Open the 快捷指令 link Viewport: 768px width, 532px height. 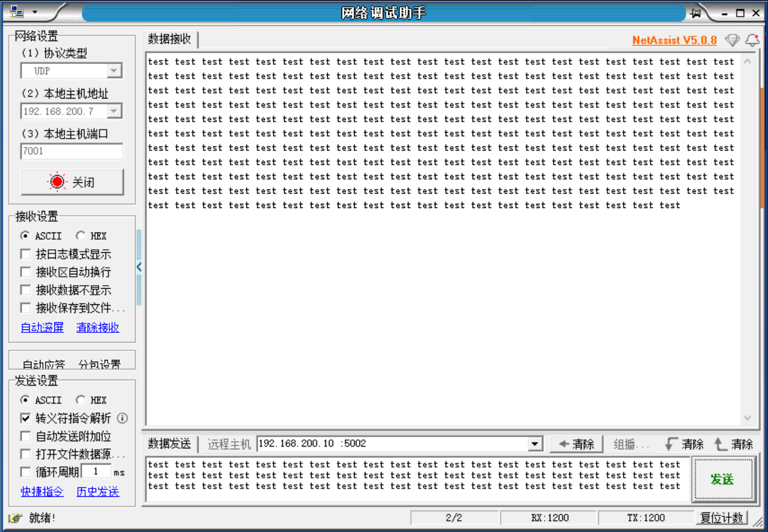pos(42,492)
